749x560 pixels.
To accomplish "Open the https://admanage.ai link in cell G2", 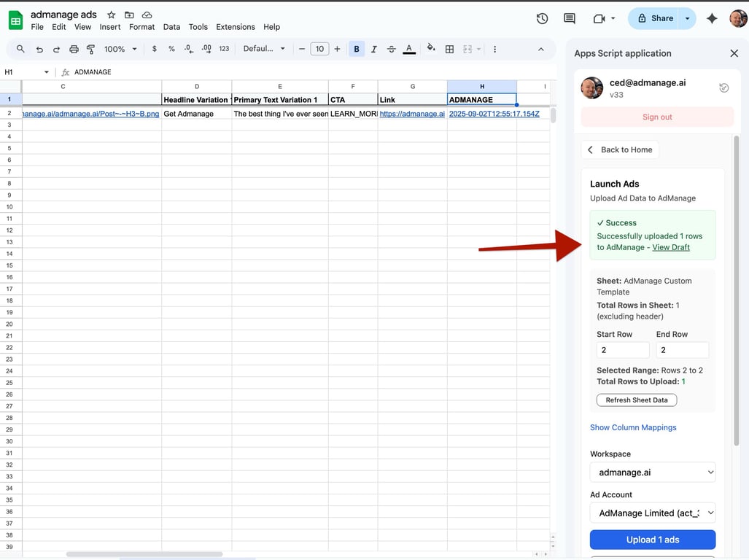I will pos(412,114).
